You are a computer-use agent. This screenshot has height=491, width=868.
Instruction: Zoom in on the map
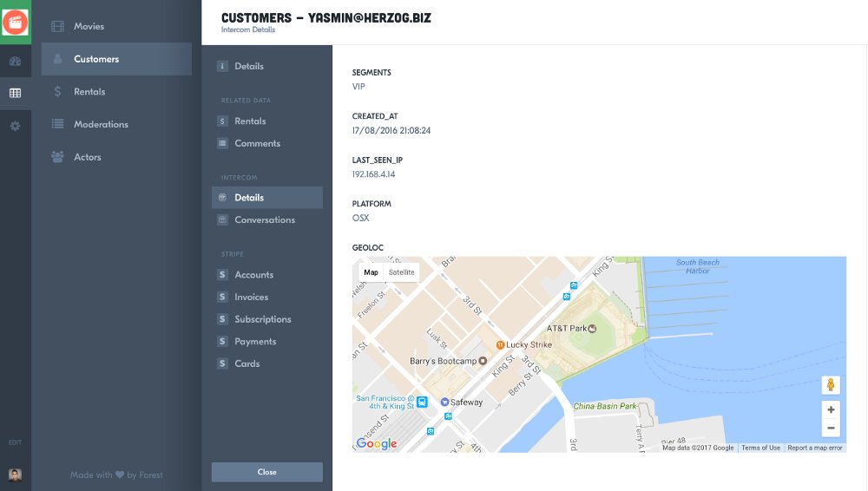831,409
